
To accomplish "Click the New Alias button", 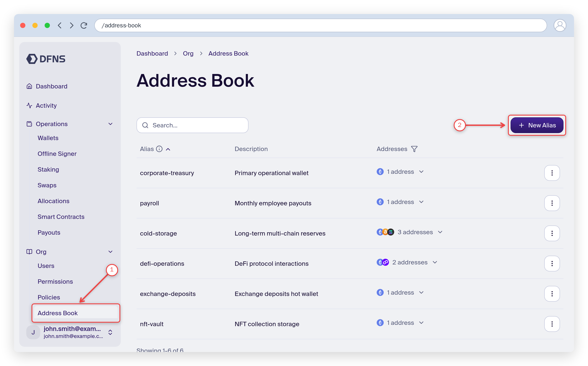I will click(x=537, y=125).
